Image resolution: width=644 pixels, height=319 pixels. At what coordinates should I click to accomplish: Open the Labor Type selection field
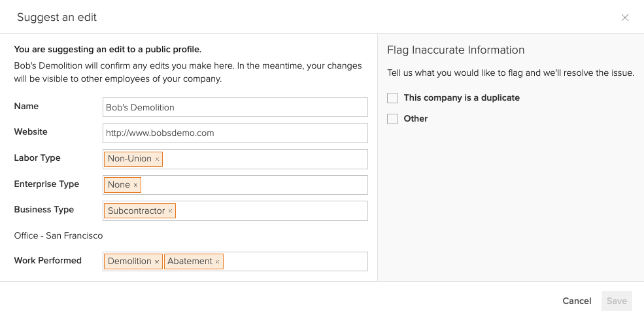pos(262,159)
